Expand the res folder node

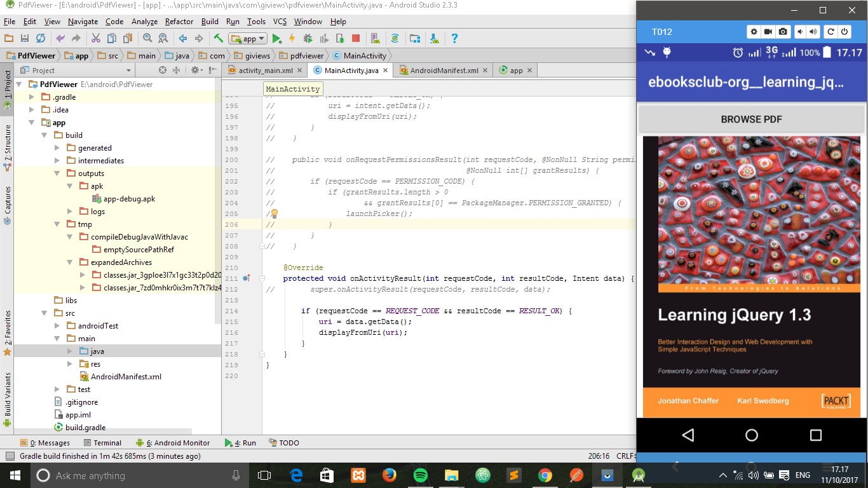click(70, 364)
